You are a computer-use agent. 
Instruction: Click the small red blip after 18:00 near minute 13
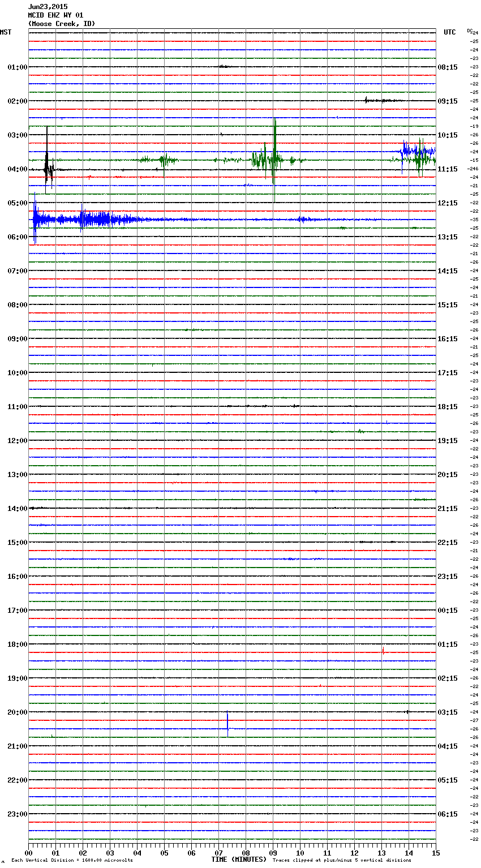pyautogui.click(x=383, y=651)
